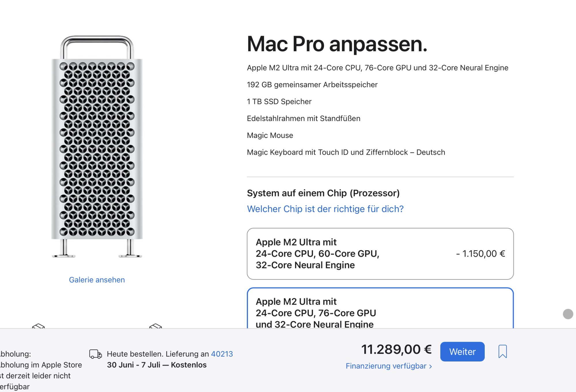Click the chevron after Finanzierung verfügbar
The image size is (576, 392).
tap(431, 366)
